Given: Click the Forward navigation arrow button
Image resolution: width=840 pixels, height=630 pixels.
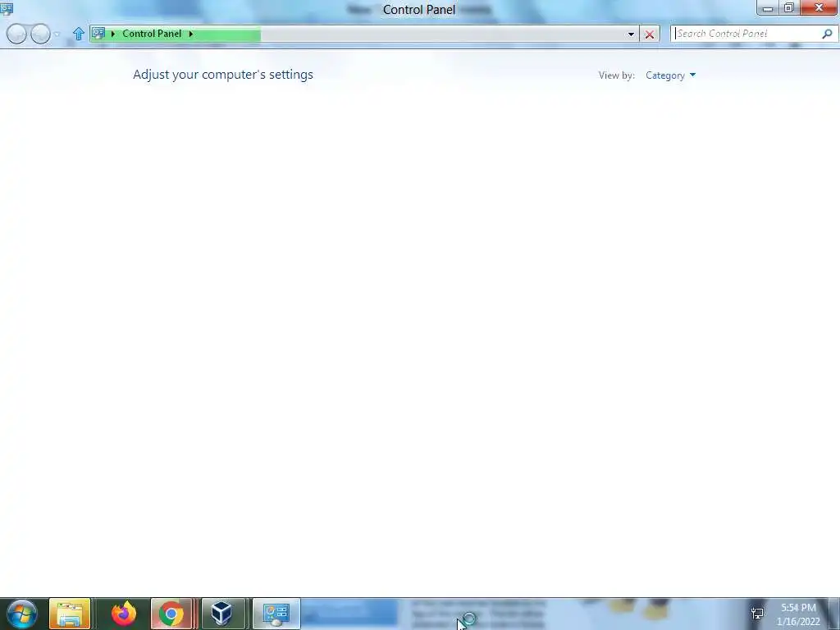Looking at the screenshot, I should click(x=41, y=34).
